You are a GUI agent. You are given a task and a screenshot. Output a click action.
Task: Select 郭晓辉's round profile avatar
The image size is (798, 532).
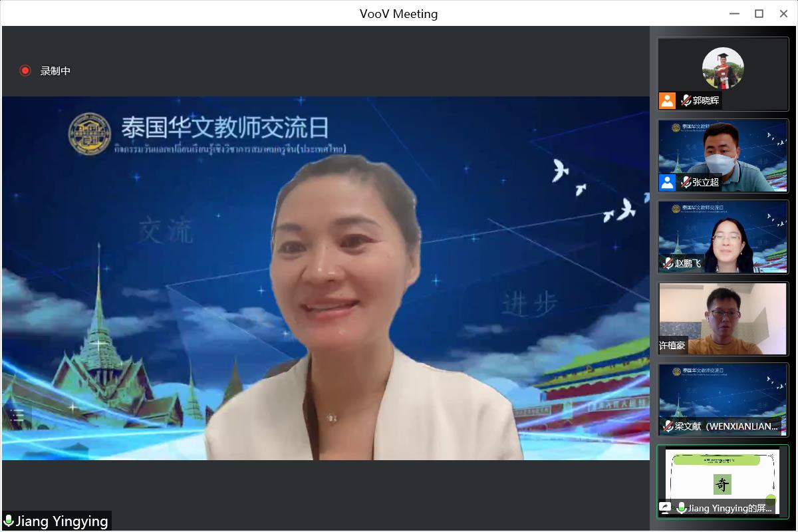pos(723,68)
